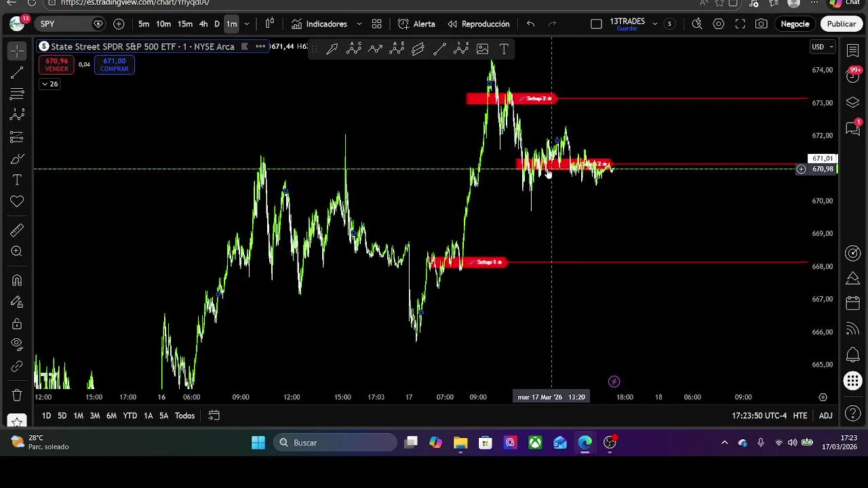Viewport: 868px width, 488px height.
Task: Open notifications bell in right sidebar
Action: [x=853, y=354]
